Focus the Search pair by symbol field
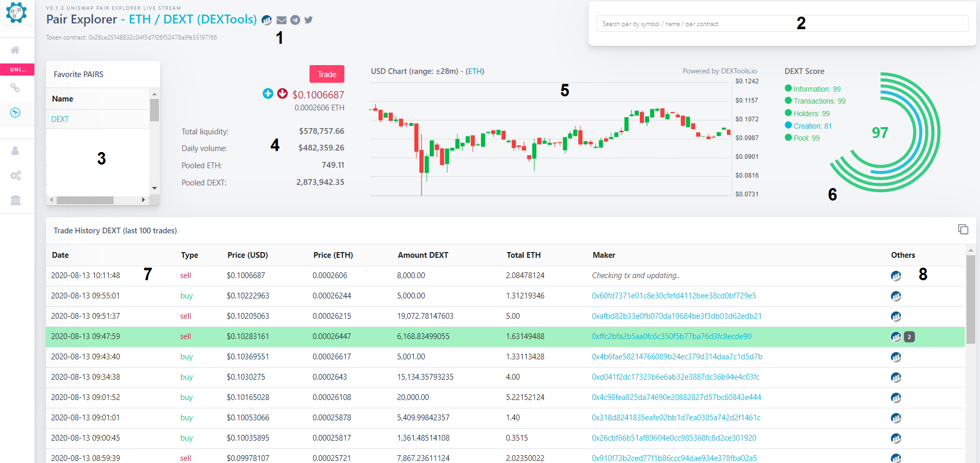 coord(782,23)
